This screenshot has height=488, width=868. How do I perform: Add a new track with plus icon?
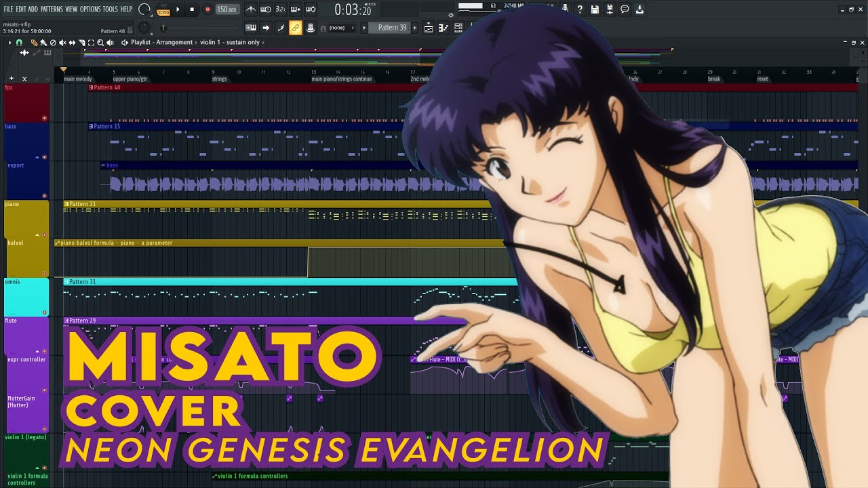(12, 79)
